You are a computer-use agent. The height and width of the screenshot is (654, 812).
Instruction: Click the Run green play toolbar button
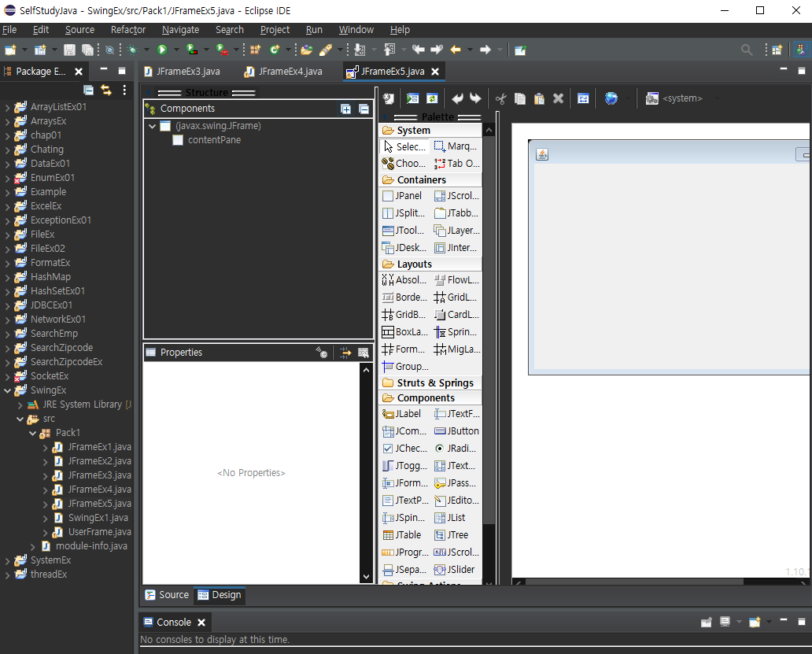pos(162,50)
